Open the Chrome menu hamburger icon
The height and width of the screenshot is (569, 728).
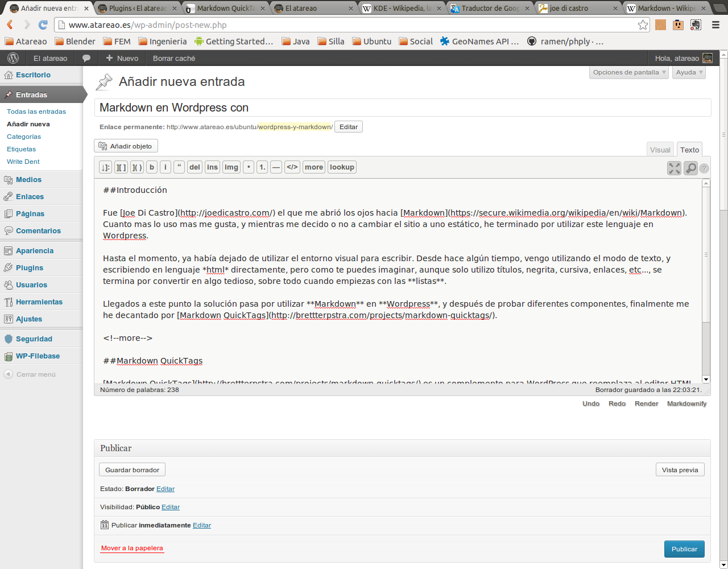(715, 25)
